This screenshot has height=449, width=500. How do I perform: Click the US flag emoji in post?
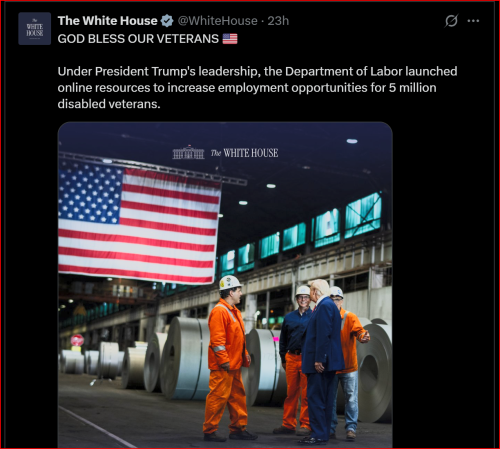pyautogui.click(x=230, y=39)
